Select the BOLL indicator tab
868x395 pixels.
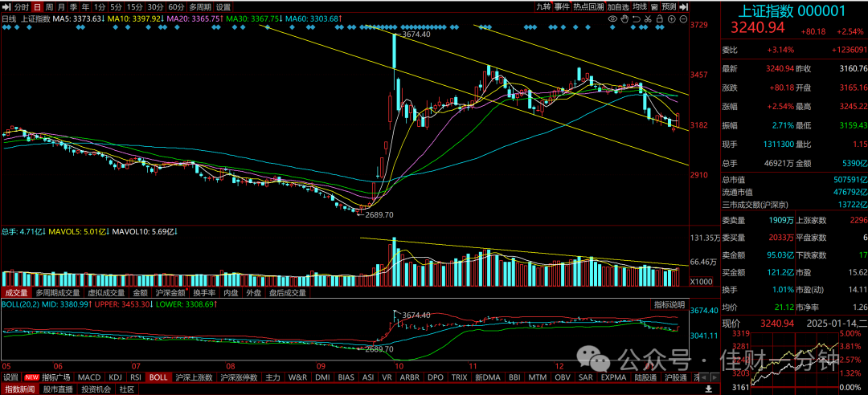point(158,377)
